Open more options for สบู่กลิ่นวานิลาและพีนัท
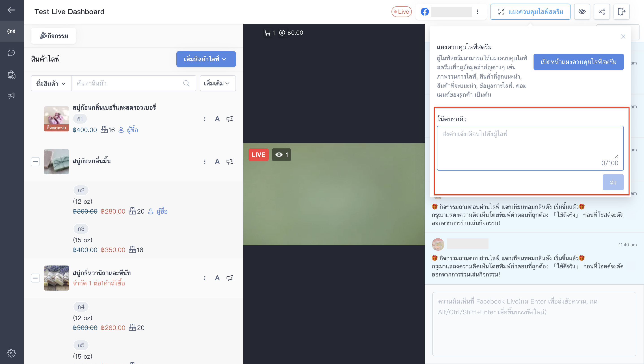644x364 pixels. click(x=205, y=278)
